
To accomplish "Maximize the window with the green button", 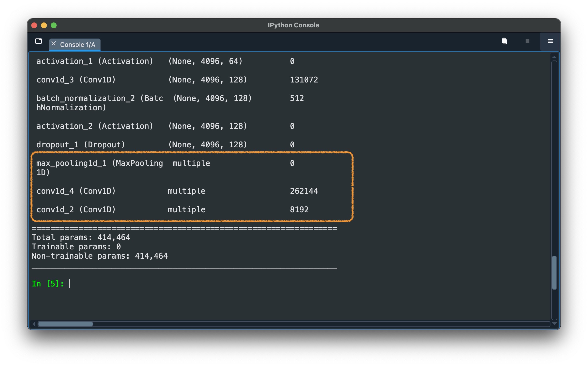I will tap(54, 25).
